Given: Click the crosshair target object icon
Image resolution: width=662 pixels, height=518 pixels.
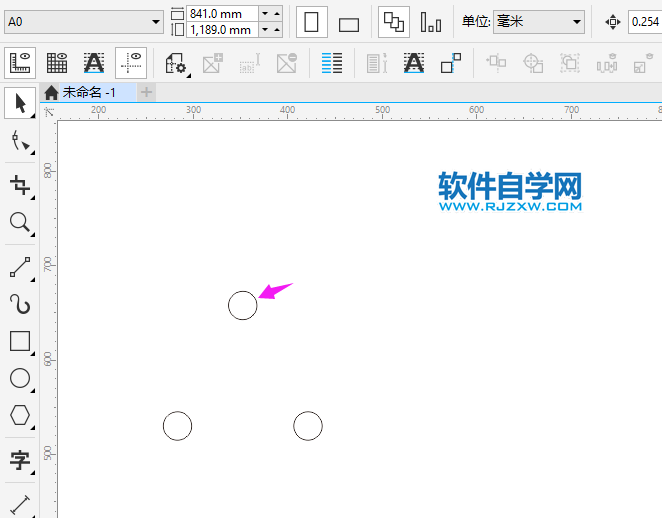Looking at the screenshot, I should tap(533, 63).
